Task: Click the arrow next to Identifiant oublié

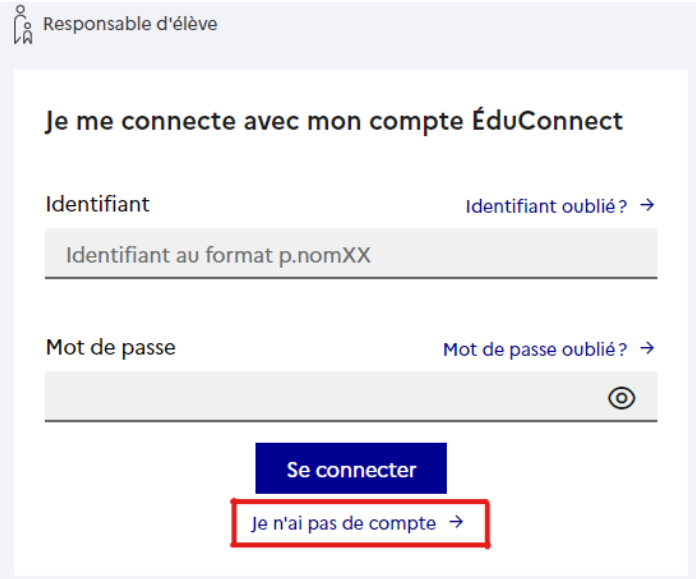Action: pos(647,205)
